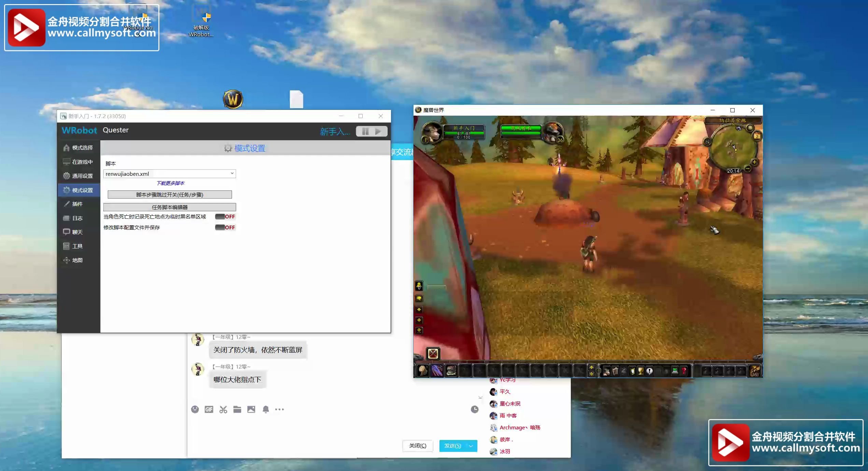The height and width of the screenshot is (471, 868).
Task: Click the pet bar attack icon in WoW
Action: [x=433, y=353]
